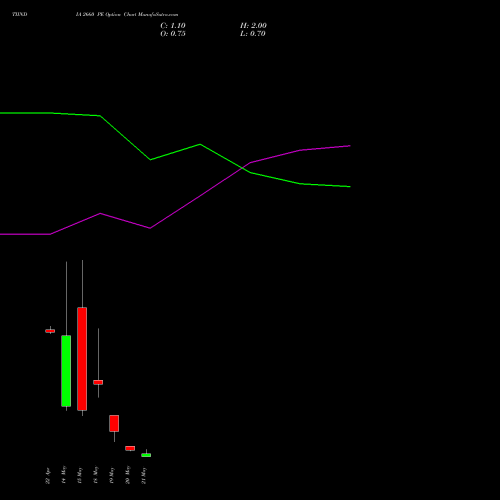Image resolution: width=500 pixels, height=500 pixels.
Task: Click the 'C: 1.10' close value
Action: tap(173, 26)
